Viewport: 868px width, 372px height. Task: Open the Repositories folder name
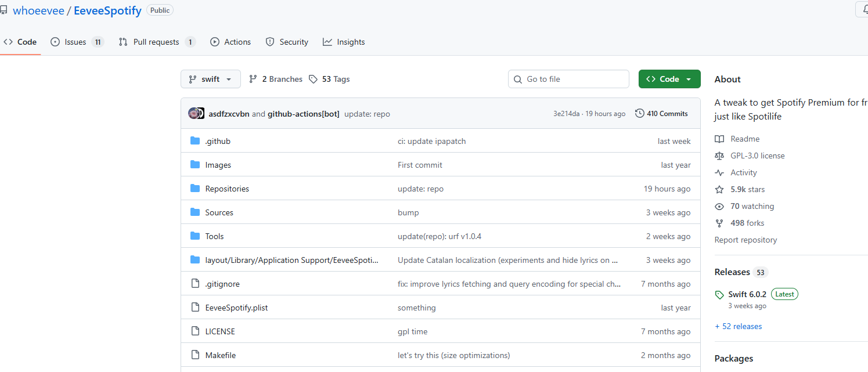[x=227, y=189]
